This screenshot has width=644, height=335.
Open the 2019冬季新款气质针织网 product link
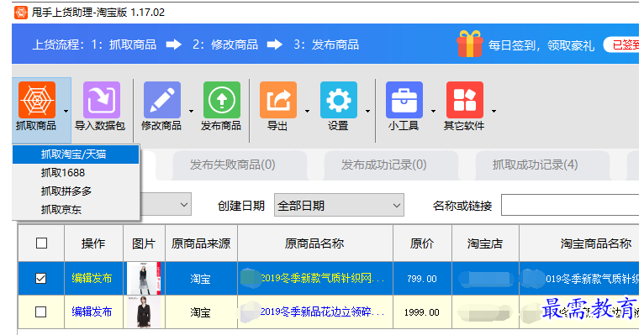[322, 278]
